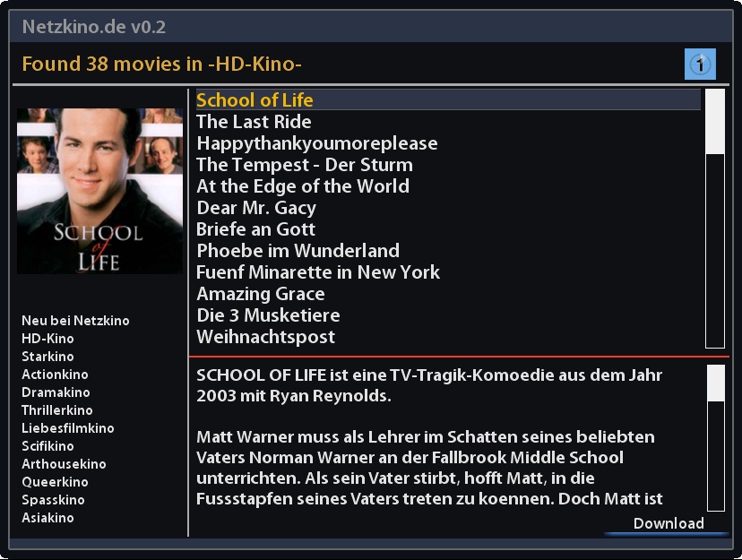
Task: Click the description text scrollbar thumb
Action: click(x=716, y=383)
